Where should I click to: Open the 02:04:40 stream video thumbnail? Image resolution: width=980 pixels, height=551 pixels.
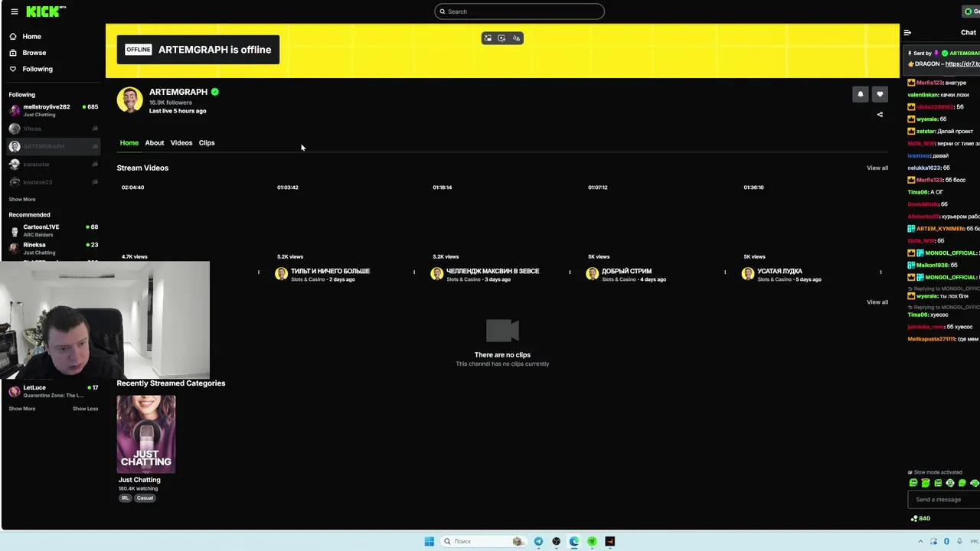191,221
